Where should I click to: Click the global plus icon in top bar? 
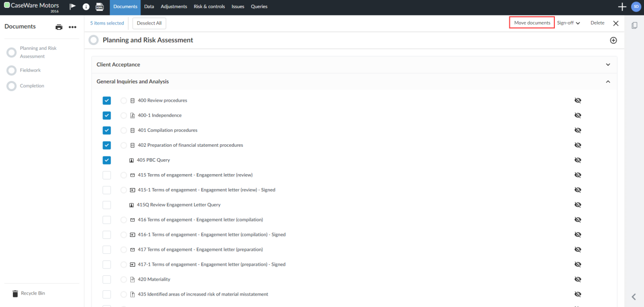tap(622, 7)
